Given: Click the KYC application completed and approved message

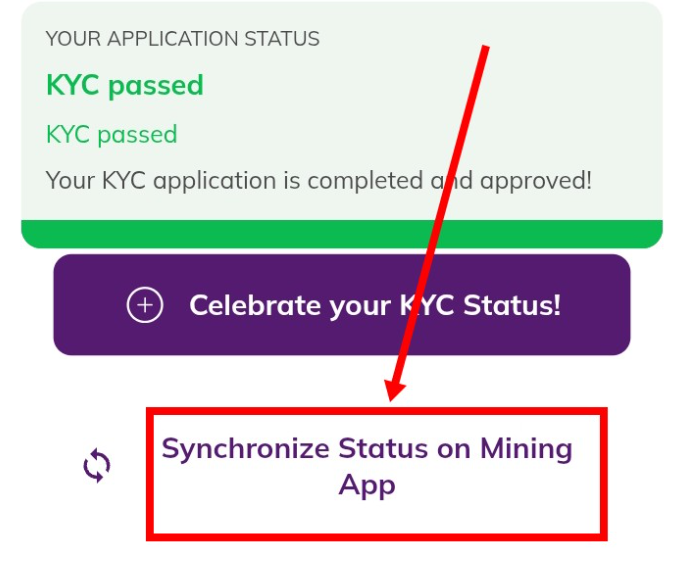Looking at the screenshot, I should [x=318, y=181].
